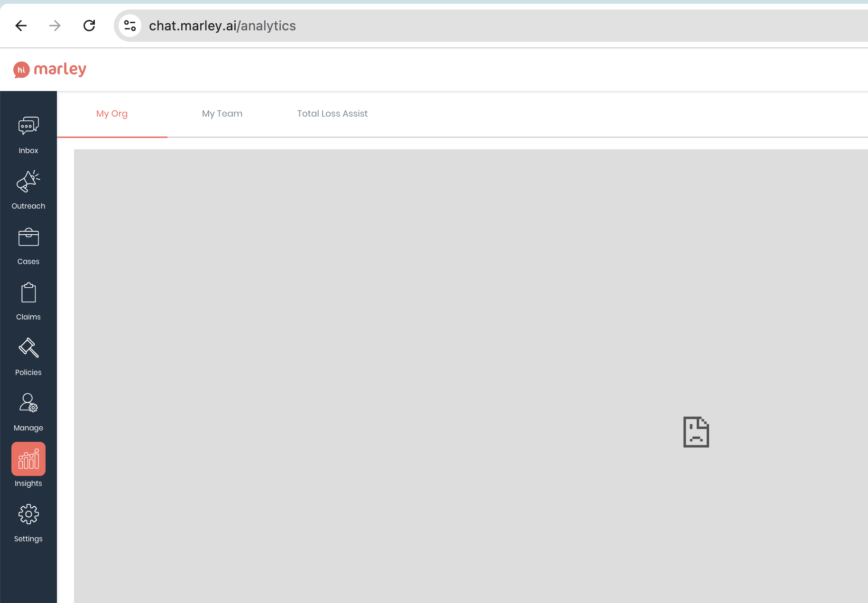Switch to the My Team tab
This screenshot has height=603, width=868.
click(x=222, y=114)
